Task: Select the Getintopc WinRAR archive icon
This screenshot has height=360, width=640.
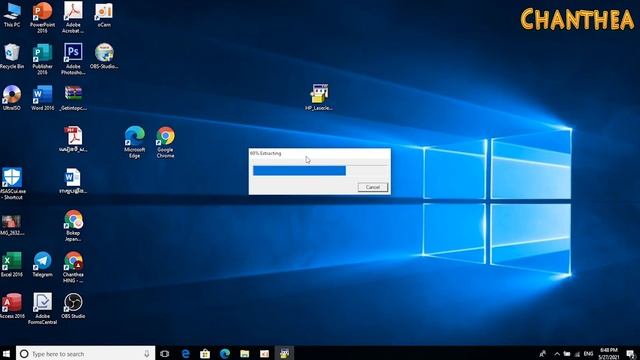Action: [73, 98]
